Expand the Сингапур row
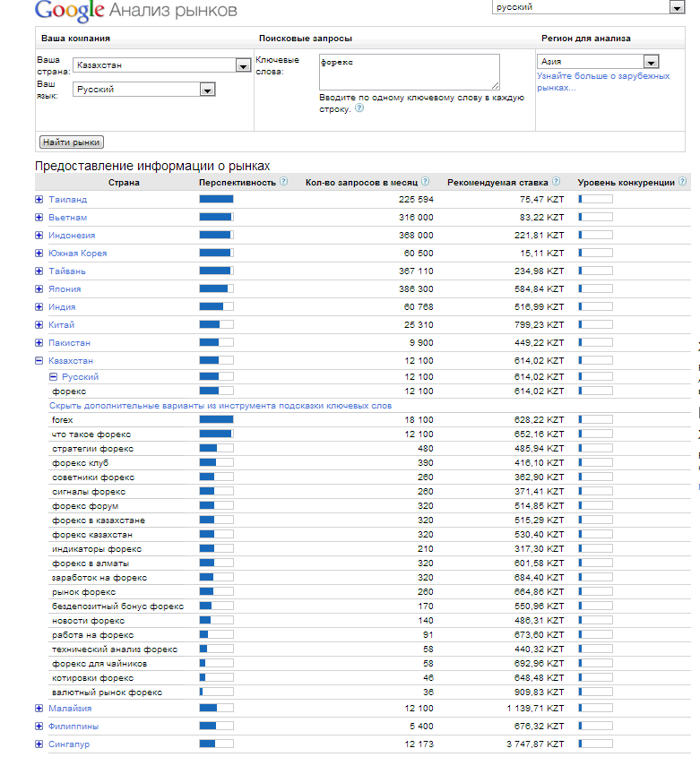This screenshot has width=700, height=757. click(39, 744)
